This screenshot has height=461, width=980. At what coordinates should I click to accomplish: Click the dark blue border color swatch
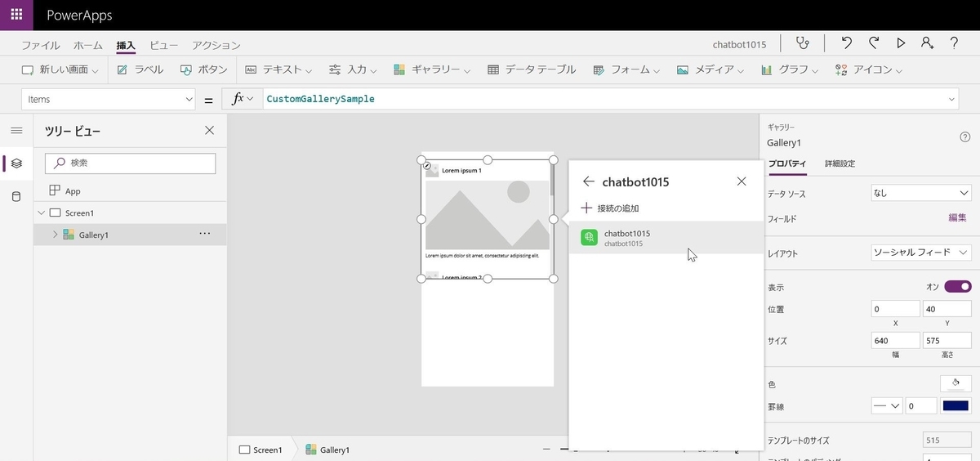click(x=955, y=405)
